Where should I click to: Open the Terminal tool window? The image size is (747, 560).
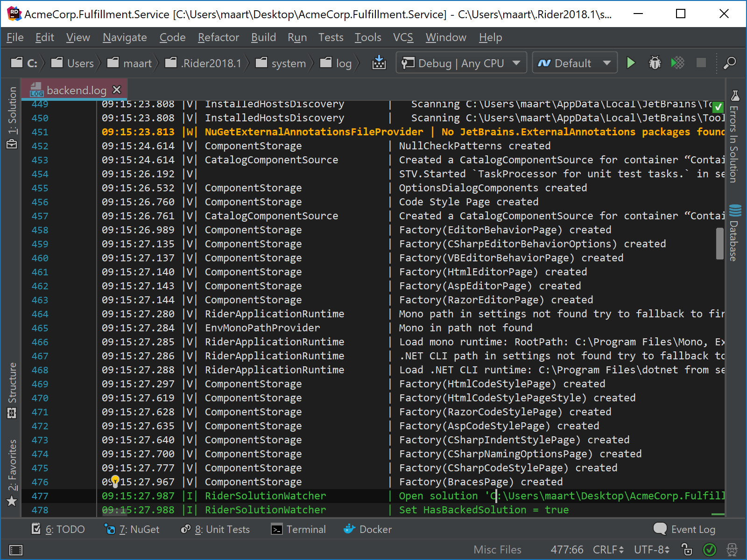pos(299,529)
